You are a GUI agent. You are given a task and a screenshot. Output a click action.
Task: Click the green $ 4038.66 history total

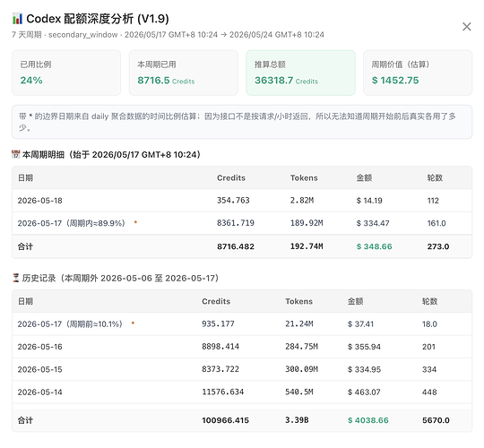pyautogui.click(x=368, y=420)
